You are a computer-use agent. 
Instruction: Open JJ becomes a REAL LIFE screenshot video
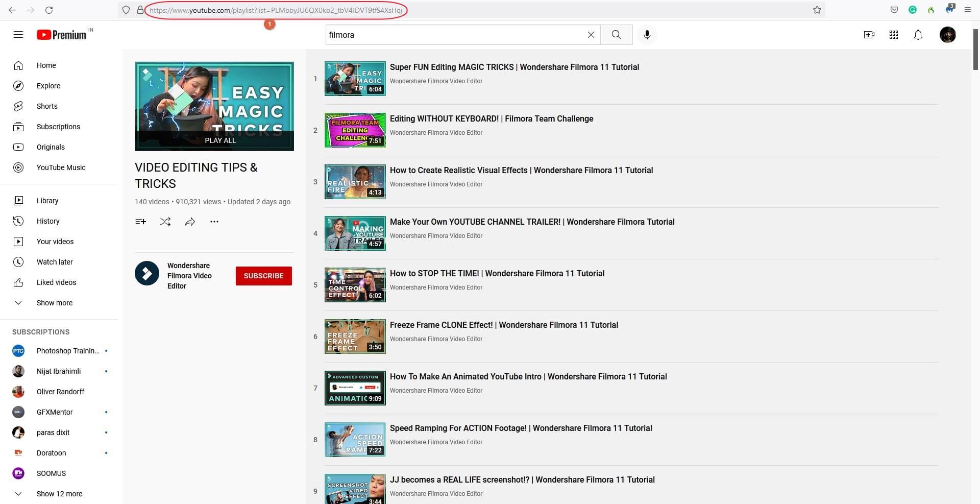click(522, 479)
